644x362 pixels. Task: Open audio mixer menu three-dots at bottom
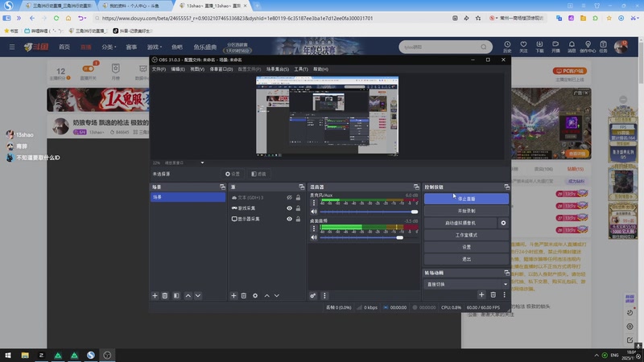[324, 295]
